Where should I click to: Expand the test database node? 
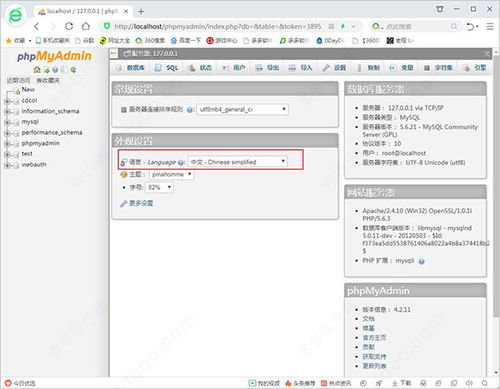tap(7, 154)
